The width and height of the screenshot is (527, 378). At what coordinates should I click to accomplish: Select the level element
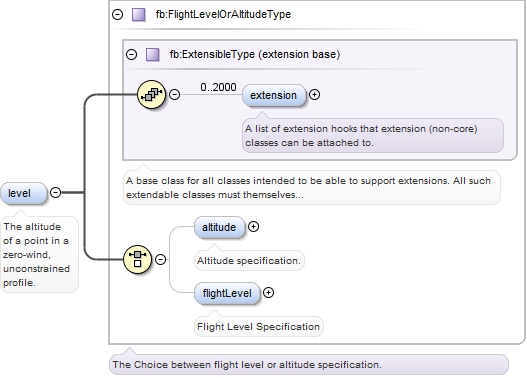click(x=24, y=193)
